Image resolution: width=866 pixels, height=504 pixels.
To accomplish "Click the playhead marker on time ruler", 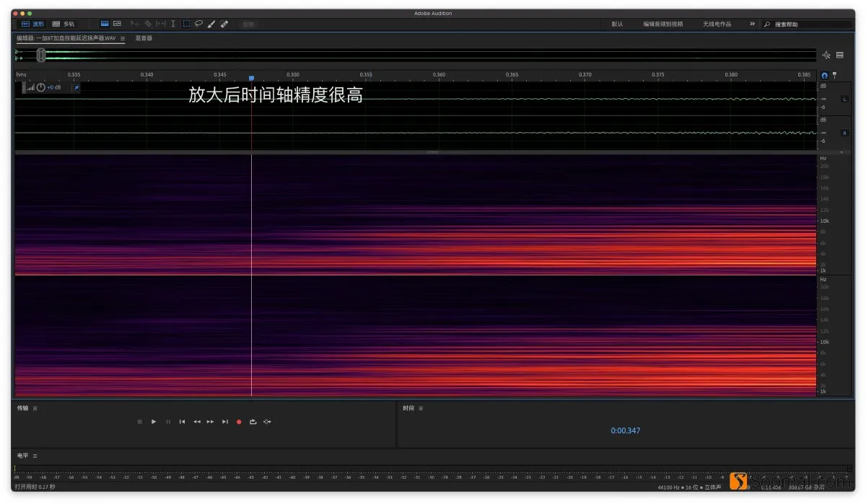I will point(251,78).
